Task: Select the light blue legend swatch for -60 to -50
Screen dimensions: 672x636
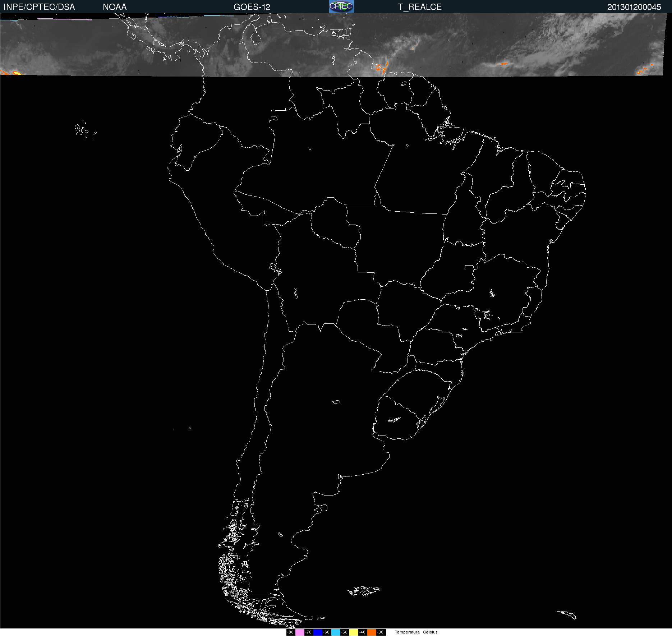Action: [x=336, y=632]
